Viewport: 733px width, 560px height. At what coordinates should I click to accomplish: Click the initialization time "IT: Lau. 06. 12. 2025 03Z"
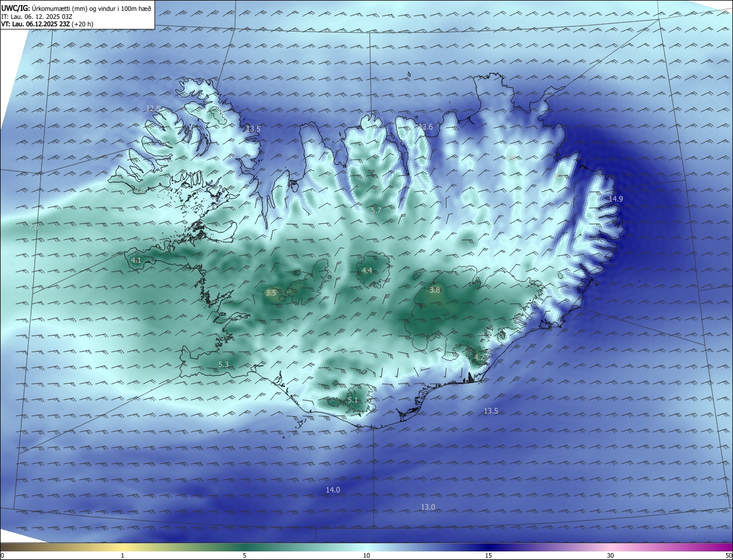click(x=37, y=17)
